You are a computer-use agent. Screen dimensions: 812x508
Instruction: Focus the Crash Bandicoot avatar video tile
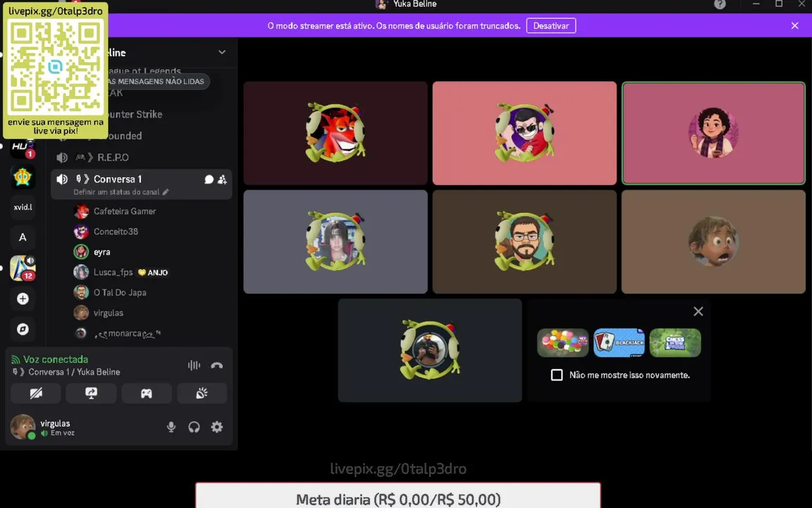[336, 133]
